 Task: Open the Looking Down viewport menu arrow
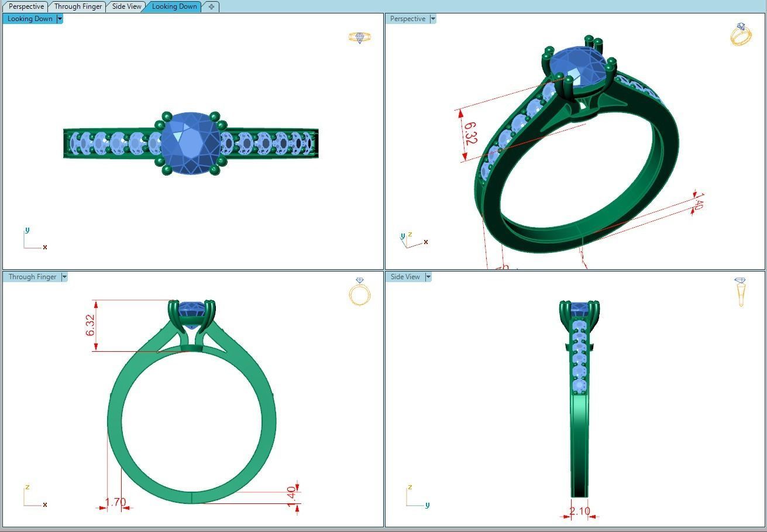(60, 19)
